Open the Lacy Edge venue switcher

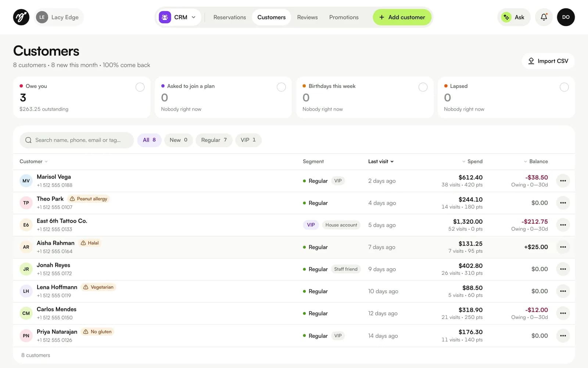pos(59,17)
